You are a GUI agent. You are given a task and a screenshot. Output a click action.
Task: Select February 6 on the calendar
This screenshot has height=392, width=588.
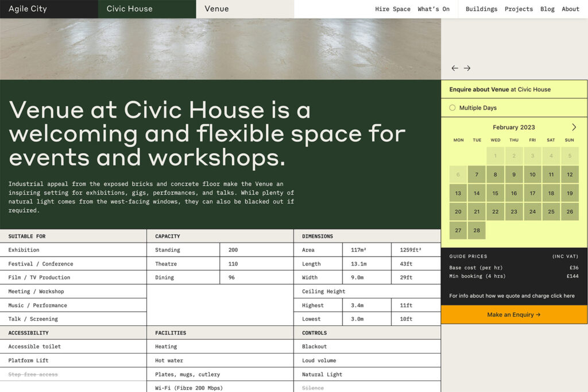coord(458,175)
